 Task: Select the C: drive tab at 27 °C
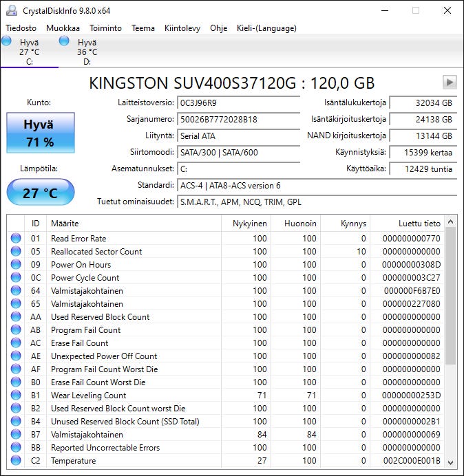pos(30,51)
